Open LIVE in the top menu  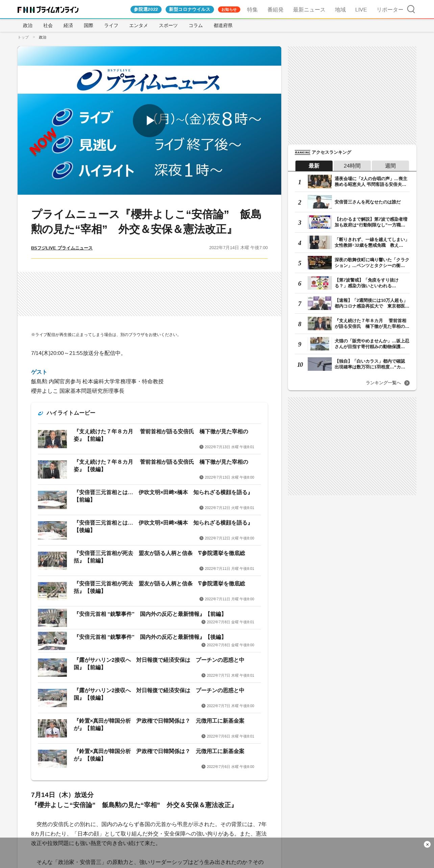(361, 10)
